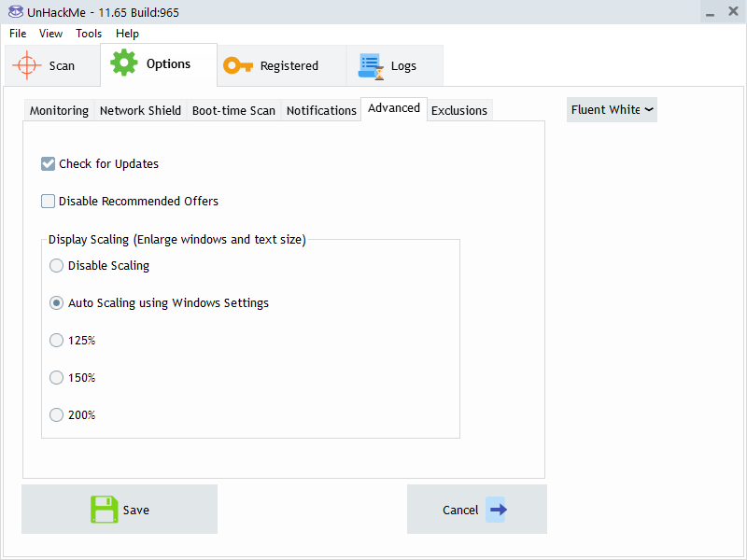Open the Exclusions tab
747x560 pixels.
458,110
